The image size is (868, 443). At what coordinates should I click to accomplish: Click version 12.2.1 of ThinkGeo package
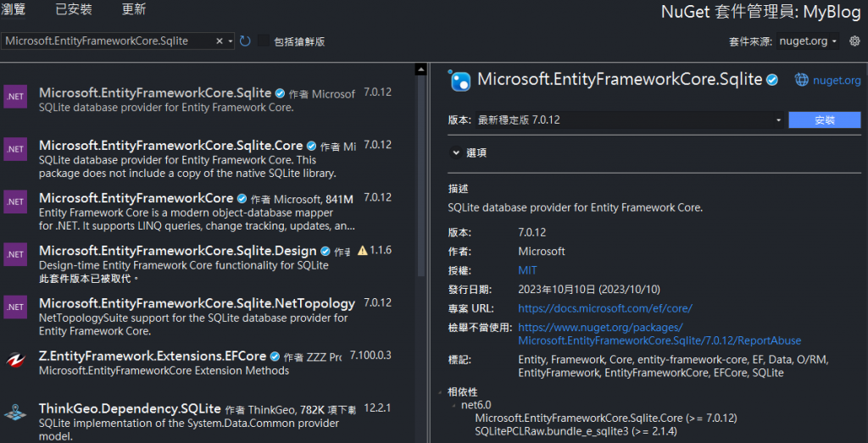(x=377, y=408)
